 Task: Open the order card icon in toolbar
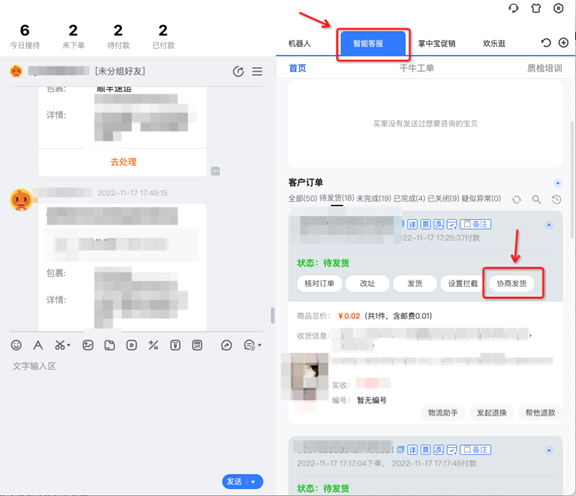point(197,345)
